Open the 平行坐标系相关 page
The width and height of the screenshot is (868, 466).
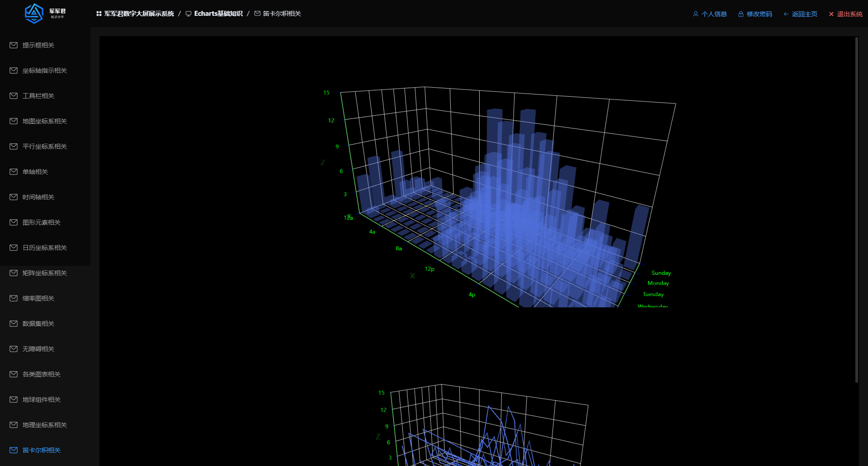(44, 146)
